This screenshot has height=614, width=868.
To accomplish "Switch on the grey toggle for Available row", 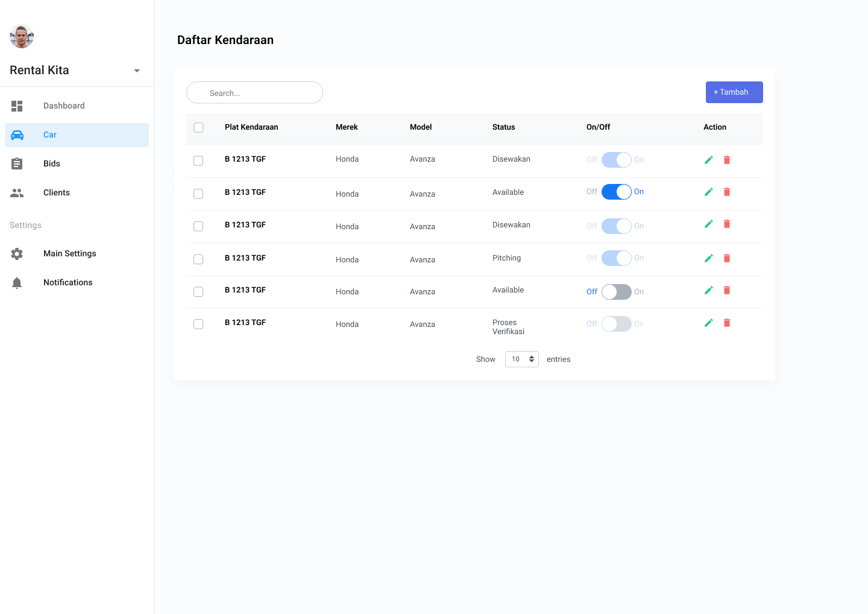I will coord(616,292).
